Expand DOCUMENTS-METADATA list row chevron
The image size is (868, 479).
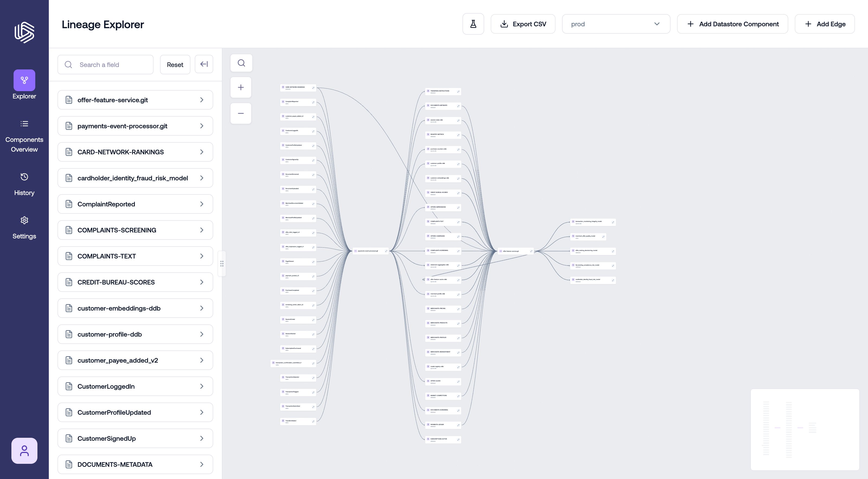pos(202,464)
